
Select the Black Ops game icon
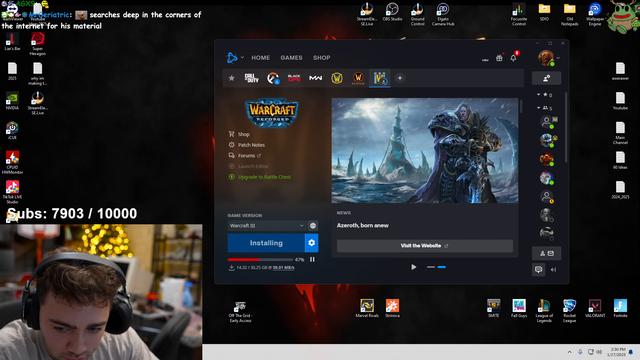(294, 78)
